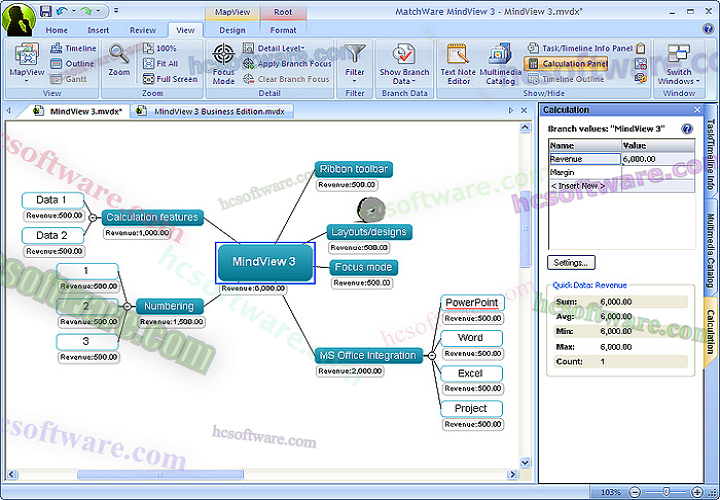Select the Excel sub-branch
The image size is (720, 500).
click(x=471, y=373)
